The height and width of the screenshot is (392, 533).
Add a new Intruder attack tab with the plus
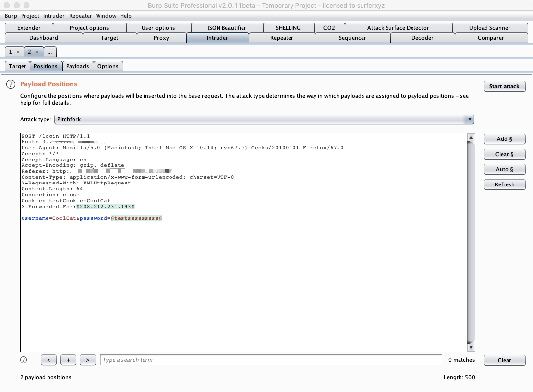68,360
